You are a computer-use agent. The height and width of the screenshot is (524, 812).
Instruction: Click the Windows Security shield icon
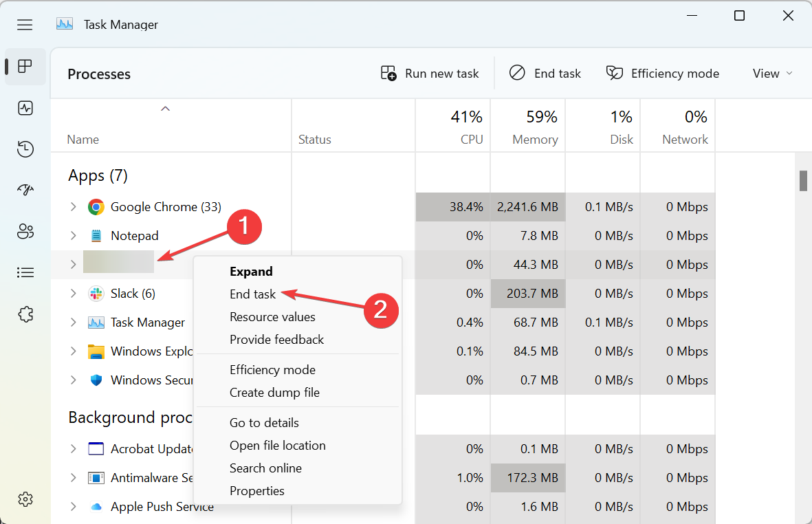[96, 380]
